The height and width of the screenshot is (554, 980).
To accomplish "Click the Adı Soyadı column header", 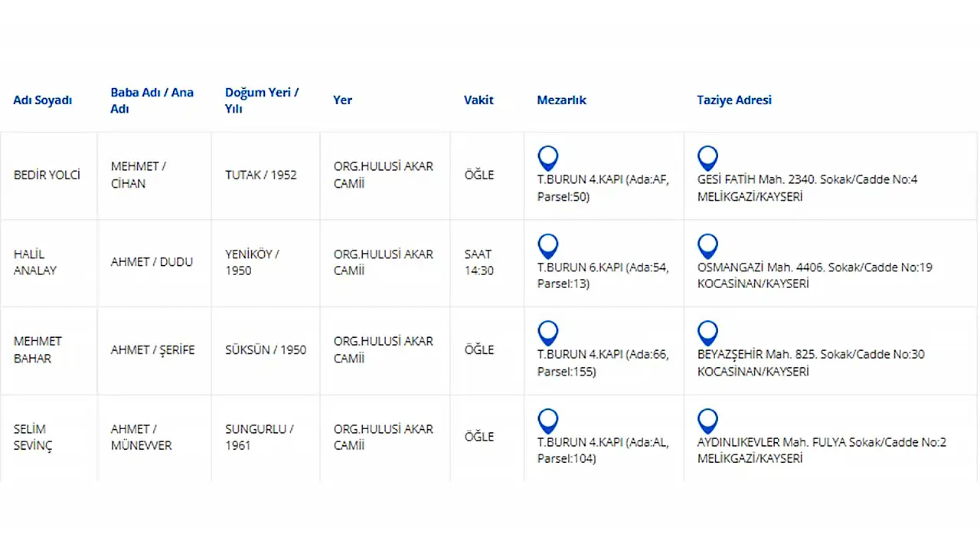I will (x=43, y=100).
